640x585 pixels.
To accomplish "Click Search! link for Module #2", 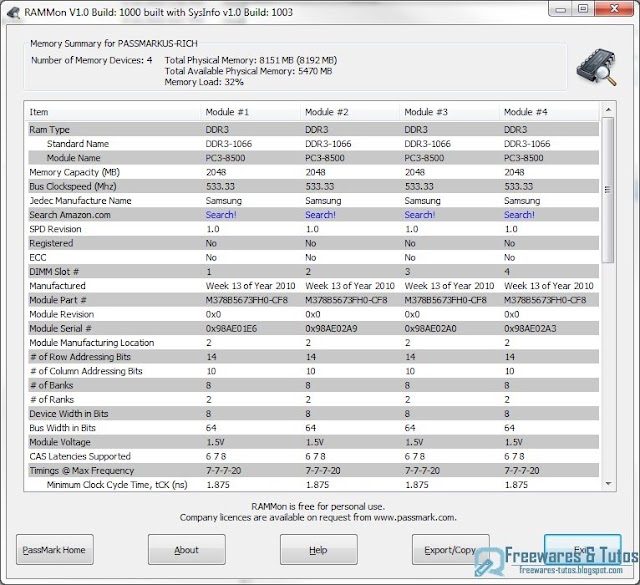I will (x=320, y=215).
